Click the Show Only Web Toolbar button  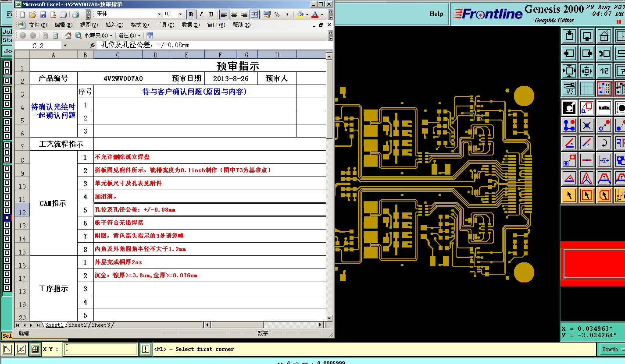(150, 35)
